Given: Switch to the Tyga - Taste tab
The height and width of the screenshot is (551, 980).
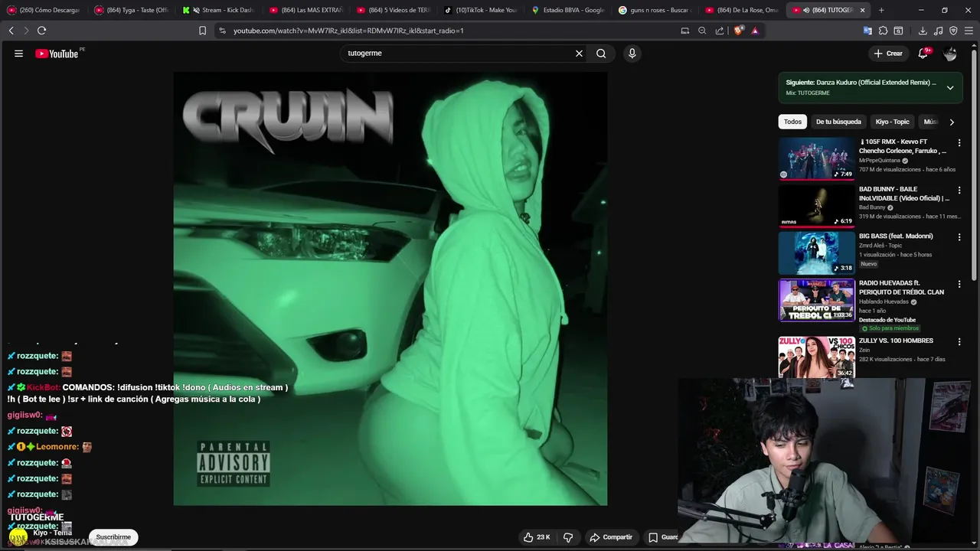Looking at the screenshot, I should [130, 10].
